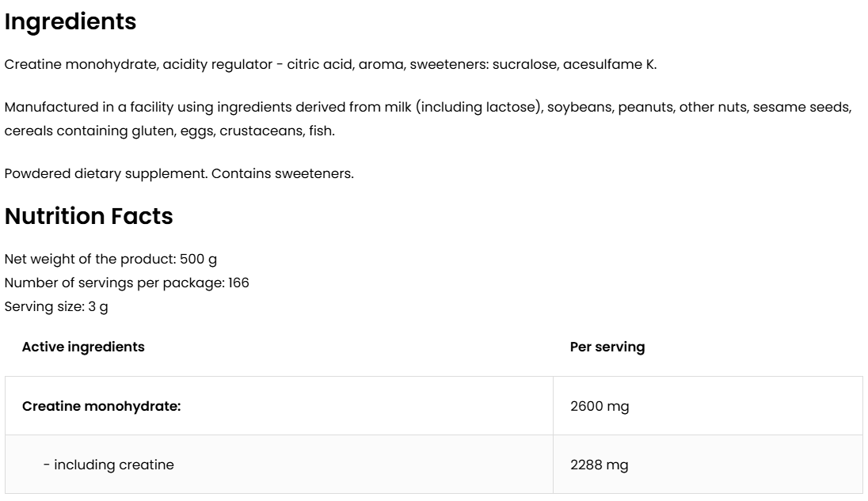The width and height of the screenshot is (868, 501).
Task: Click the '2288 mg' table cell
Action: [600, 465]
